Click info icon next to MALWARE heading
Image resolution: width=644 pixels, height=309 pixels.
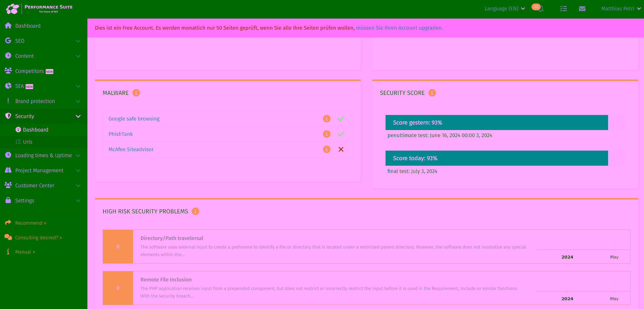coord(136,93)
